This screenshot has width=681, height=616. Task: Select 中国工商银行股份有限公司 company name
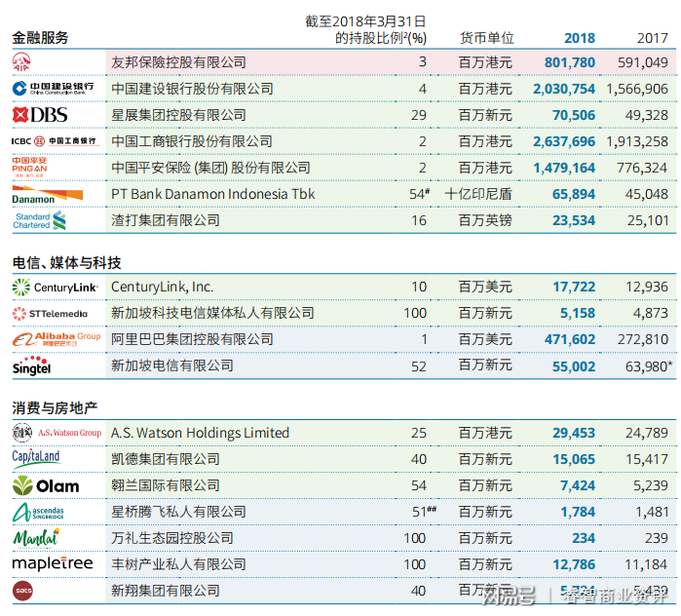[192, 141]
